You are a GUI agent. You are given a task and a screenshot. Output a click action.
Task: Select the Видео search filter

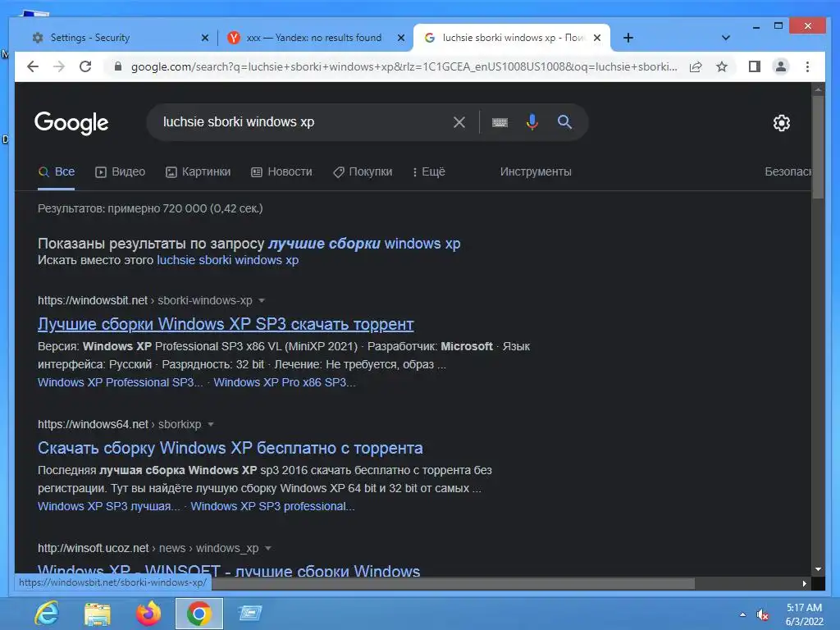pos(120,172)
